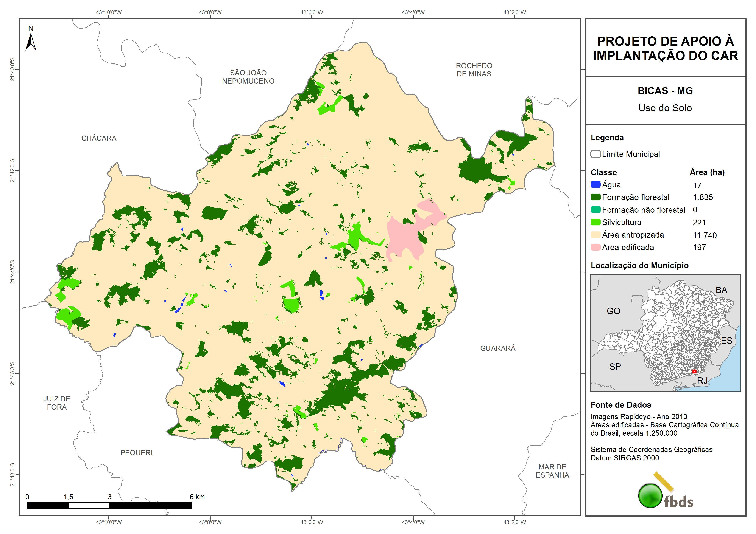
Task: Click the BICAS - MG heading
Action: tap(665, 90)
